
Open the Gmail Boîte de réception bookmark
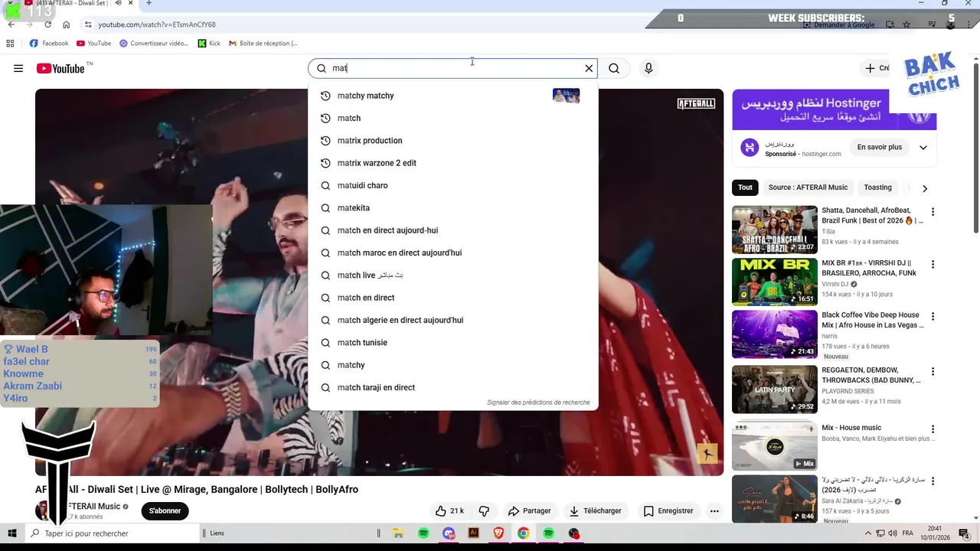tap(263, 44)
